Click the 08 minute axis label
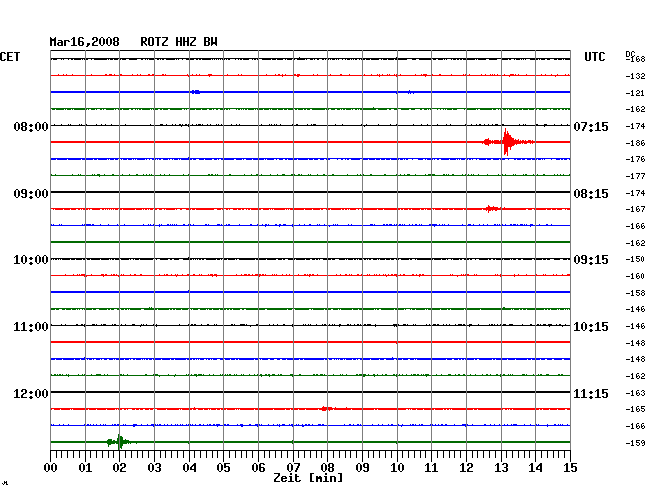Image resolution: width=650 pixels, height=494 pixels. (x=327, y=468)
